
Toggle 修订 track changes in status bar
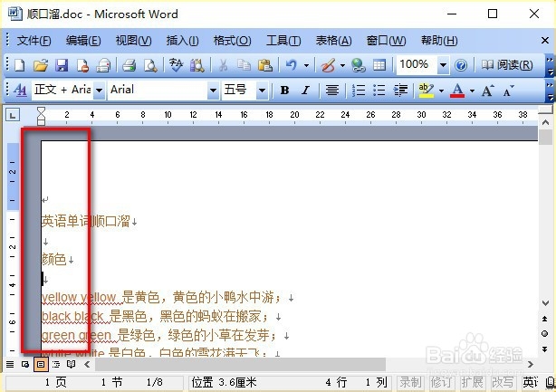coord(442,382)
